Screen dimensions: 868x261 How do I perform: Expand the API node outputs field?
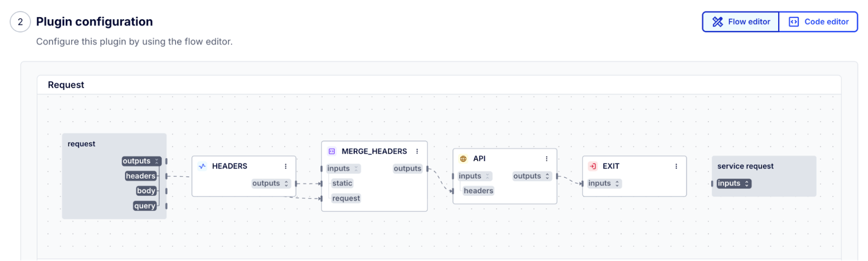547,176
